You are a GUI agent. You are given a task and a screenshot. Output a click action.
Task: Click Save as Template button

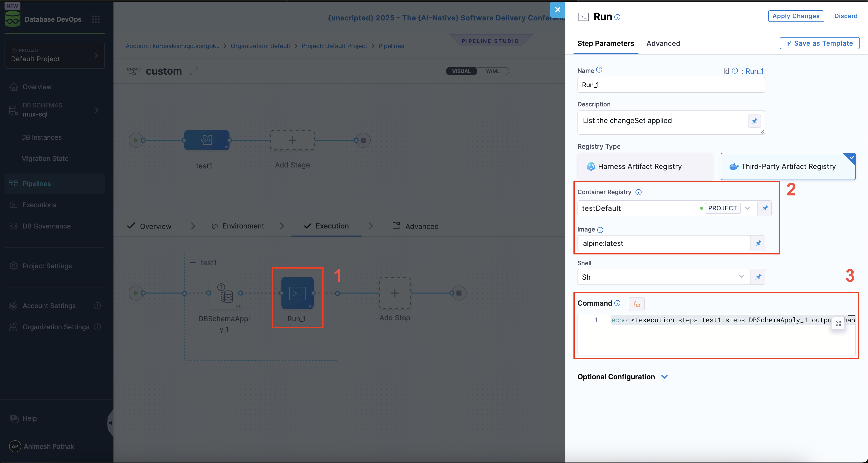click(819, 43)
